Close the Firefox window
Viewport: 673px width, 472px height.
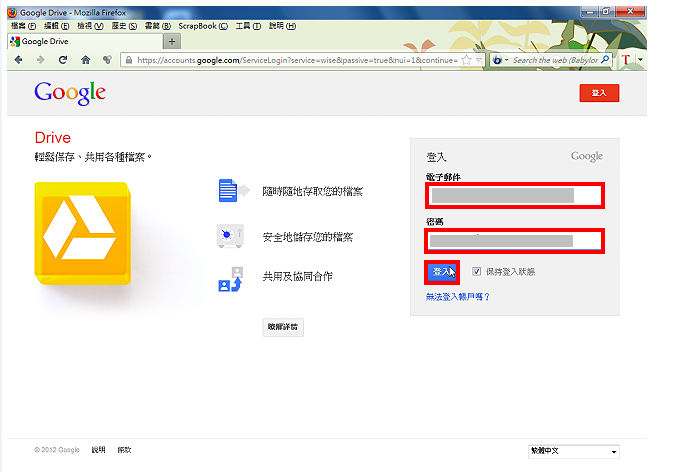(x=630, y=12)
